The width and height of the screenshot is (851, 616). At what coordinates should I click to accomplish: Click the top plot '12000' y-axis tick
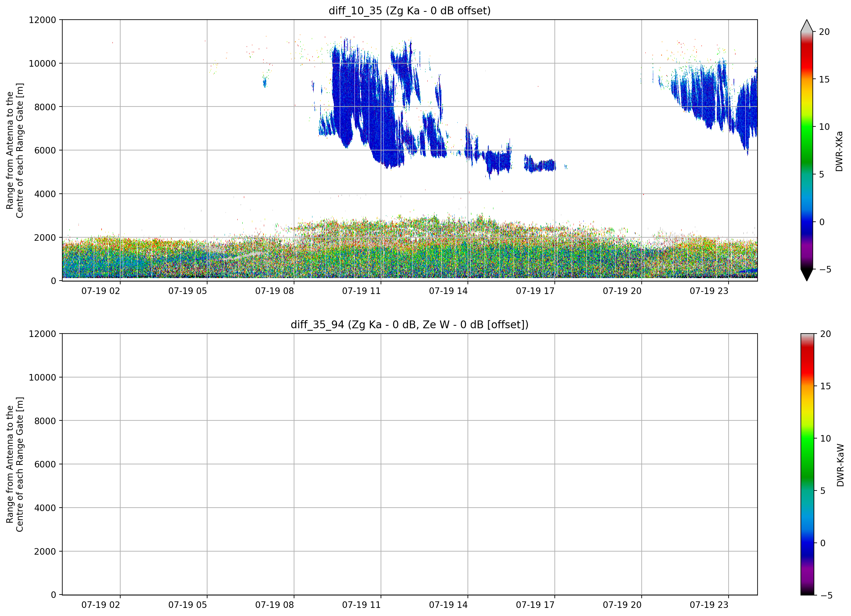[42, 20]
